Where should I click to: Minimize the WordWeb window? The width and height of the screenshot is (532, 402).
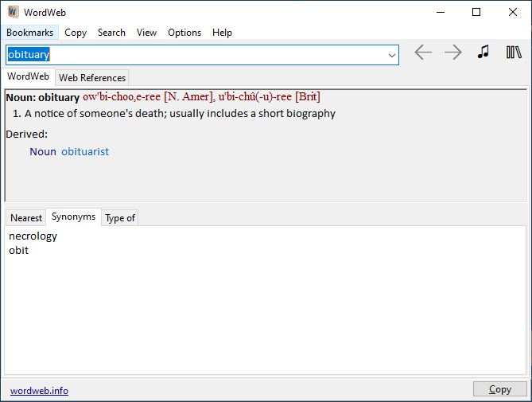pyautogui.click(x=441, y=12)
